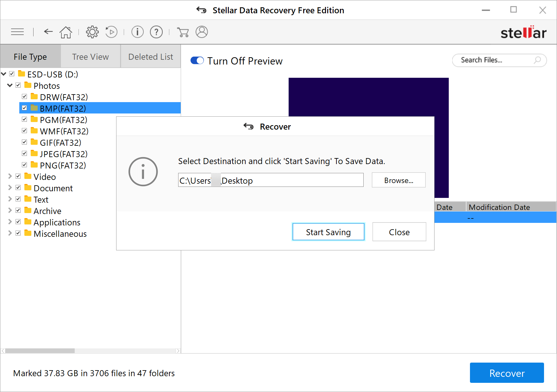Click the PNG(FAT32) folder icon

pyautogui.click(x=34, y=165)
